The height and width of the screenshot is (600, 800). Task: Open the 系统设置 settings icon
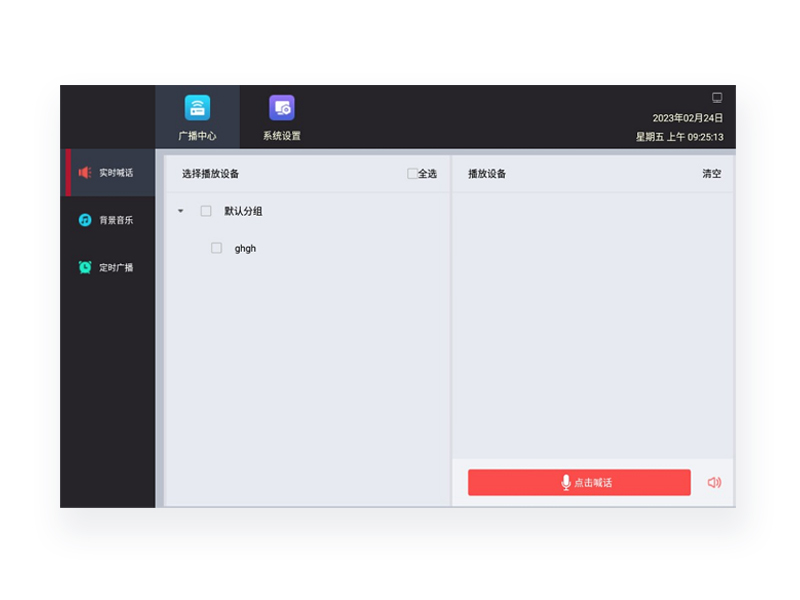pos(281,108)
